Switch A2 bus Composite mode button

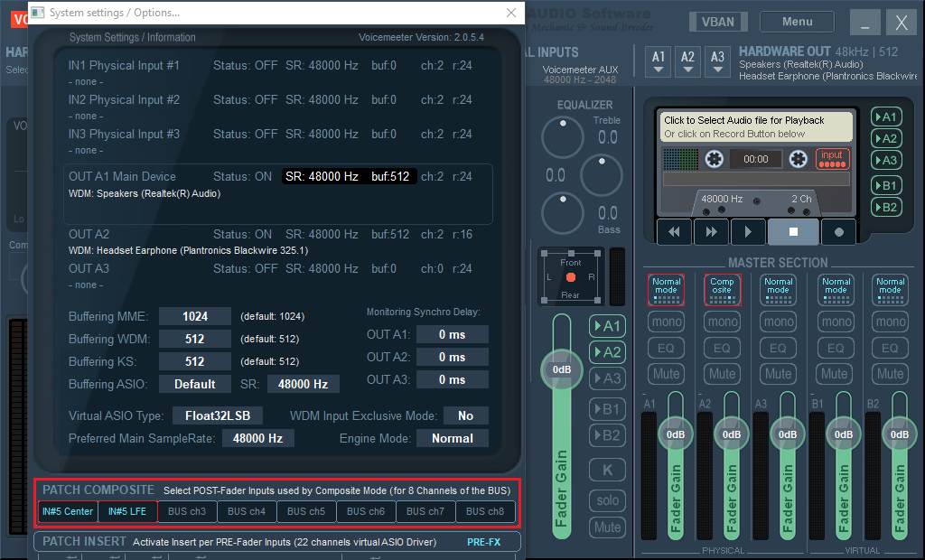[722, 290]
